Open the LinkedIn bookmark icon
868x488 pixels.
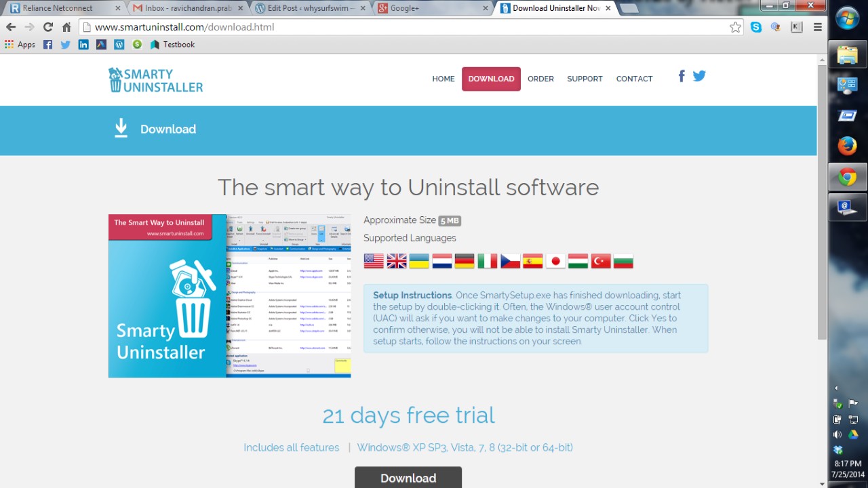(83, 45)
